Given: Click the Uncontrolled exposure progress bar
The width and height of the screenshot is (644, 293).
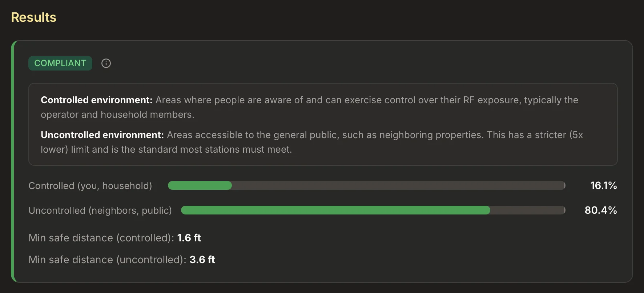Looking at the screenshot, I should coord(373,210).
